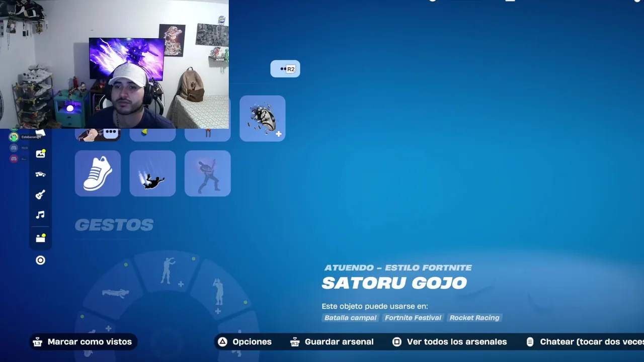
Task: Click the square icon beside Ver todos los arsenales
Action: [397, 342]
